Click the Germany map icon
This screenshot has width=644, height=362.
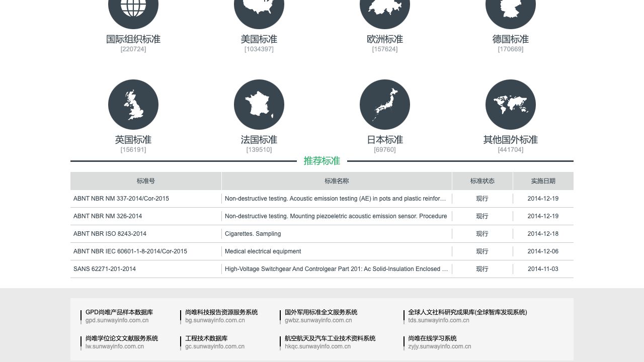pyautogui.click(x=511, y=9)
